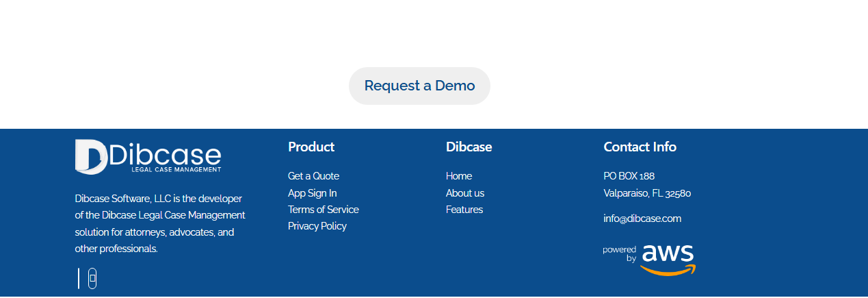This screenshot has width=868, height=298.
Task: Click the highlighted FL state abbreviation
Action: pyautogui.click(x=657, y=193)
